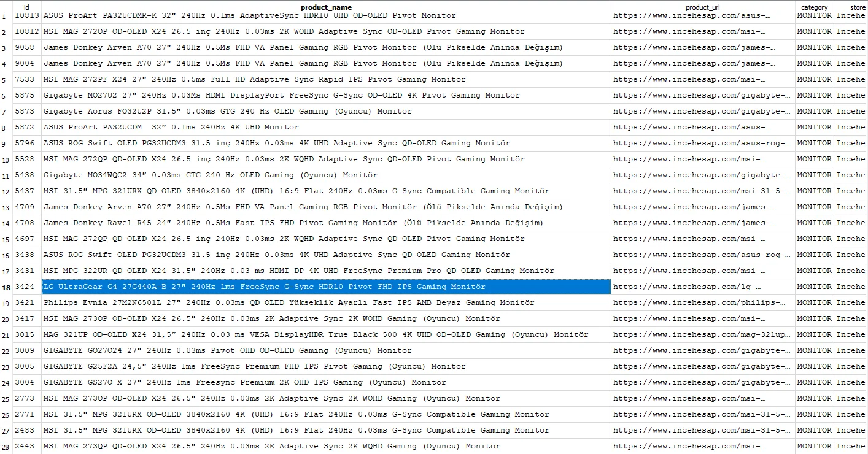This screenshot has height=454, width=868.
Task: Click the mag-321up product URL cell
Action: tap(703, 334)
